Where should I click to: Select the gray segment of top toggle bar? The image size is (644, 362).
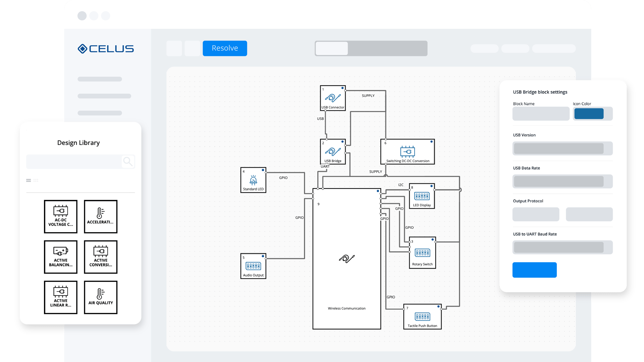click(387, 48)
